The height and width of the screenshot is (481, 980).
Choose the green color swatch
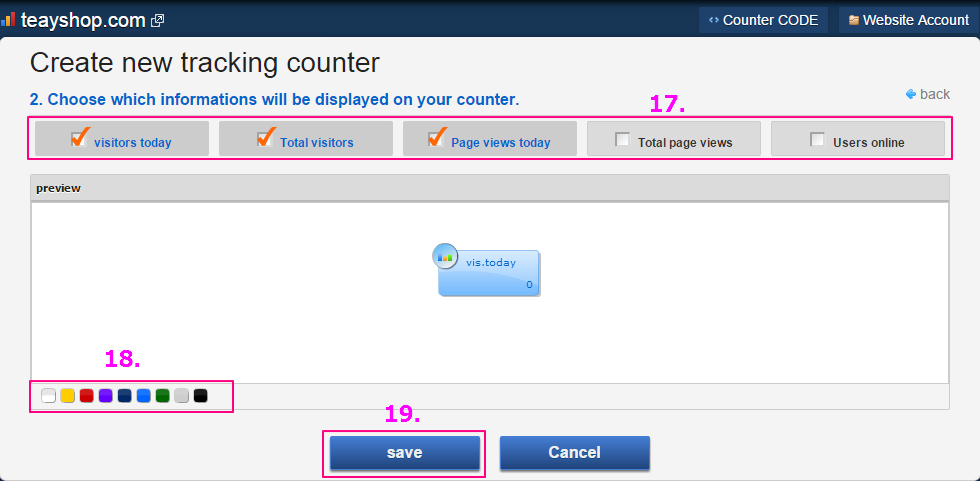162,396
